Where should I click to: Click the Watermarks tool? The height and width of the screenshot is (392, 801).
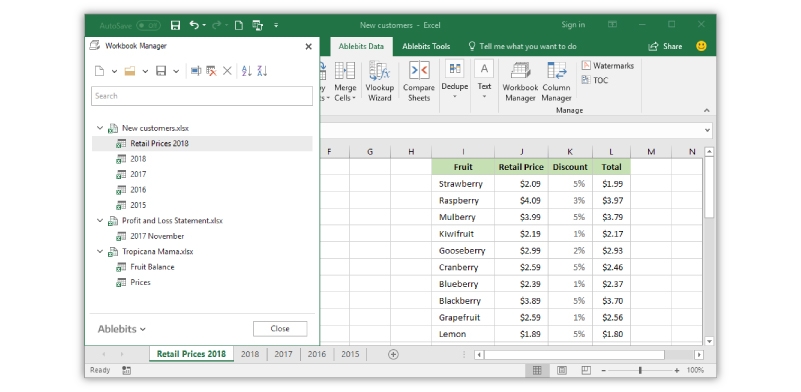tap(608, 65)
